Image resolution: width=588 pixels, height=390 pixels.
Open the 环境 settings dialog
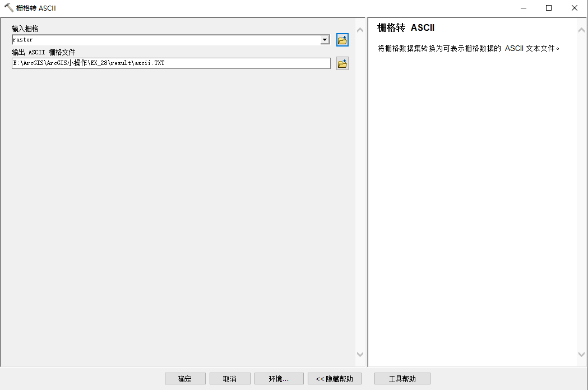click(x=279, y=378)
